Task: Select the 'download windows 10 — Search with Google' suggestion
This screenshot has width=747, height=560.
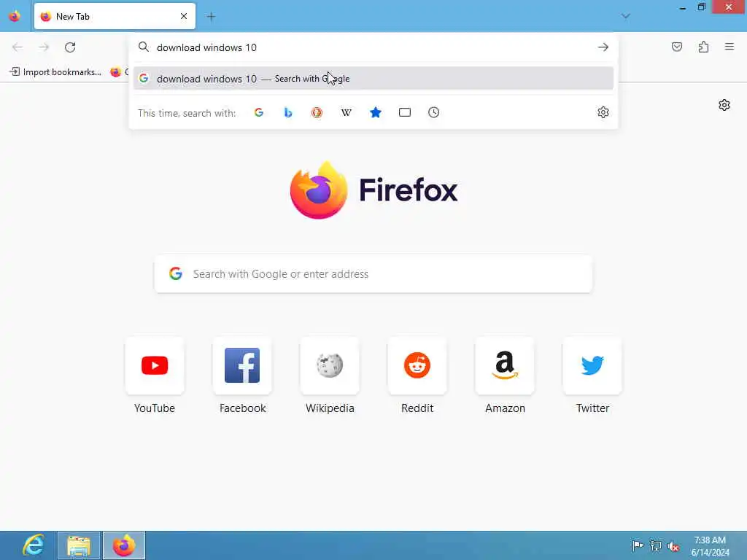Action: pyautogui.click(x=373, y=79)
